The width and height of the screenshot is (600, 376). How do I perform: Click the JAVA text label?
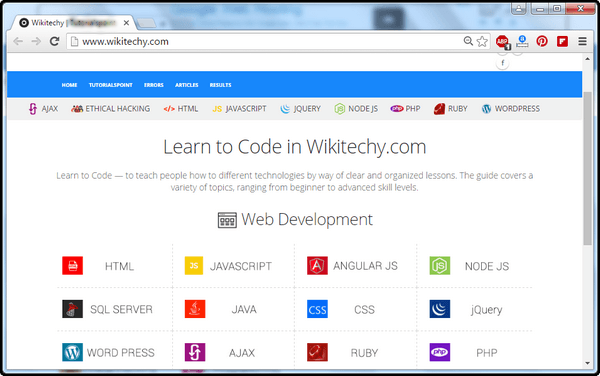click(x=244, y=309)
